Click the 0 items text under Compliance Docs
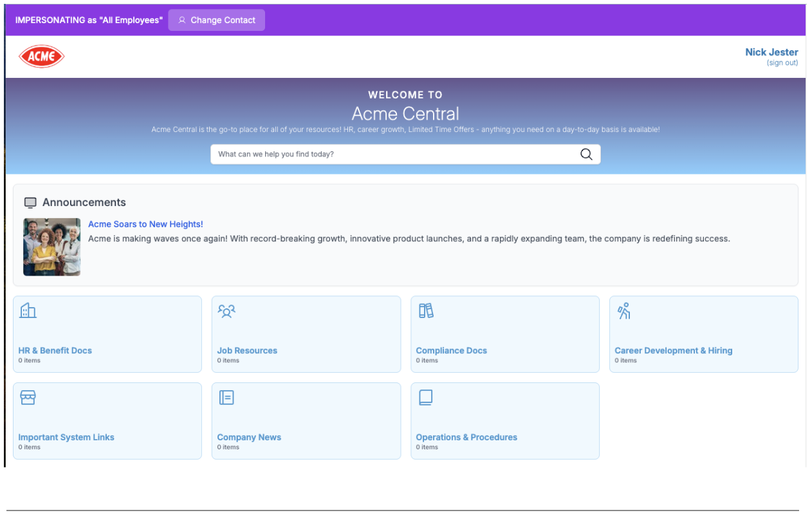This screenshot has width=812, height=515. 427,360
